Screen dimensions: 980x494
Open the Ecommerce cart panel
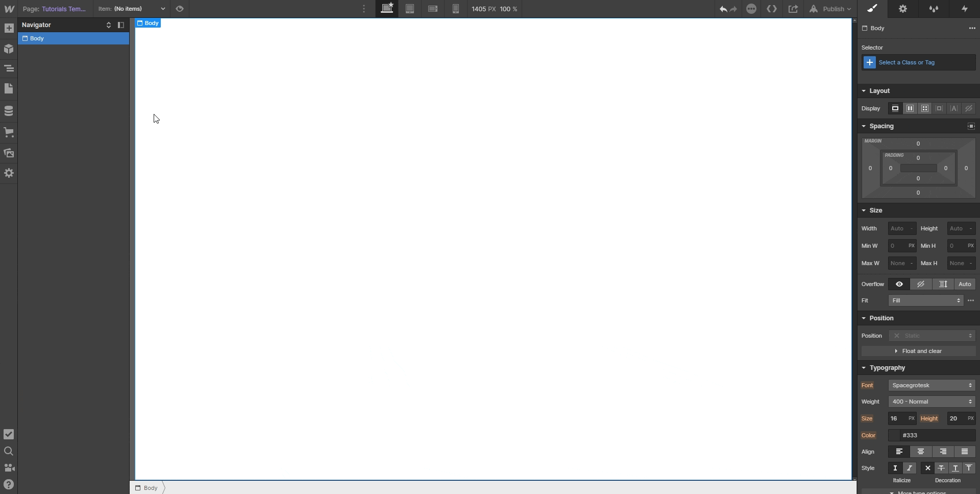coord(9,132)
